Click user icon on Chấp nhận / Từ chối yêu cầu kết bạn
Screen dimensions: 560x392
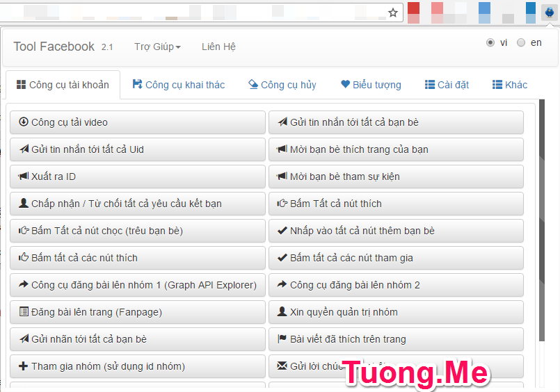tap(24, 204)
